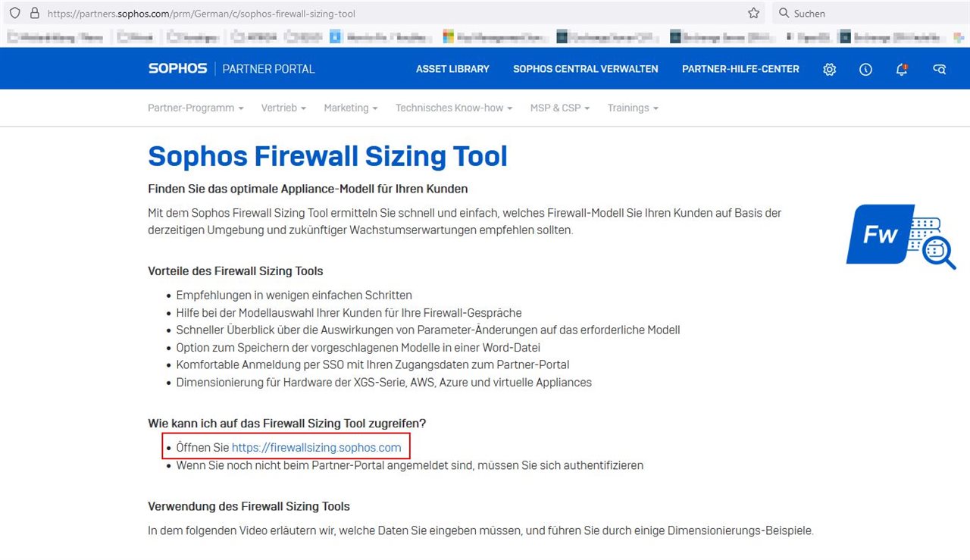The height and width of the screenshot is (560, 970).
Task: Open the notifications bell icon
Action: click(902, 69)
